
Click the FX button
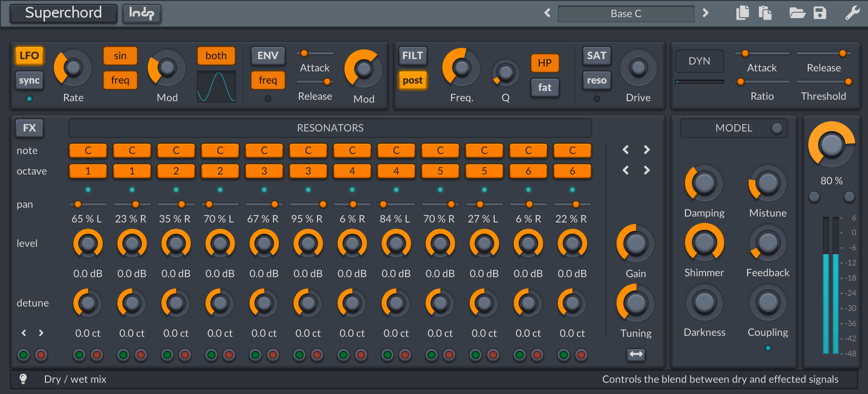29,128
